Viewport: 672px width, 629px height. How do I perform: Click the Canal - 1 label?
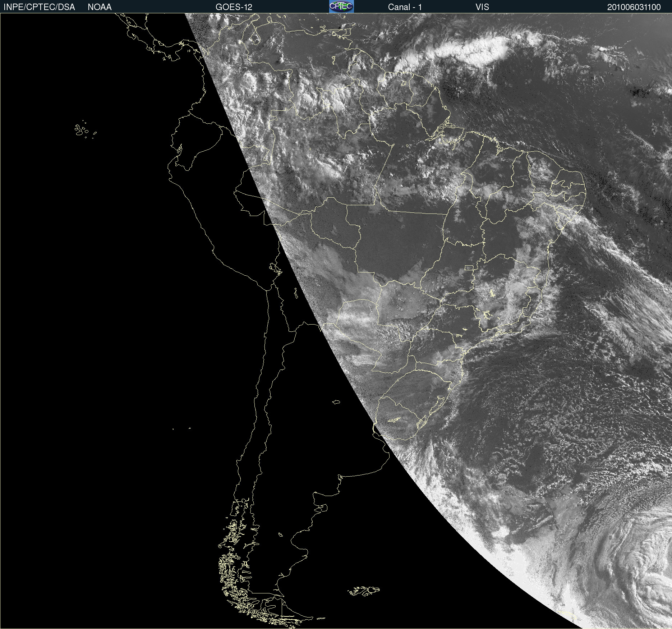click(405, 7)
